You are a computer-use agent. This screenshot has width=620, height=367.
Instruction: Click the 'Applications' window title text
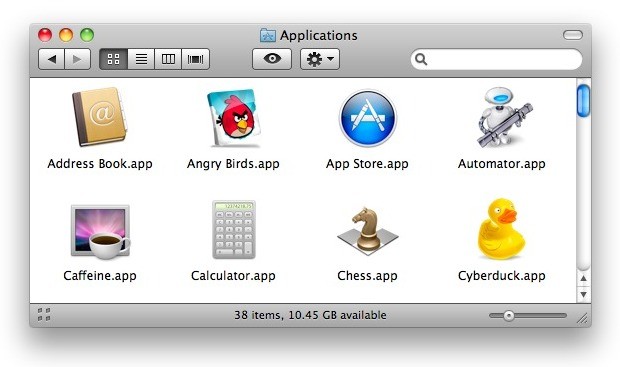pos(319,35)
